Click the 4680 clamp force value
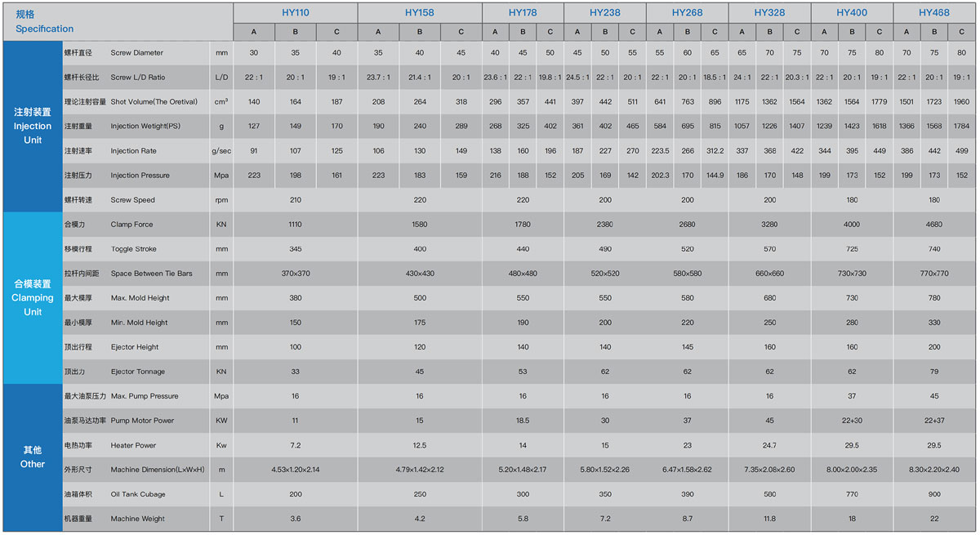Viewport: 980px width, 535px height. (x=933, y=225)
